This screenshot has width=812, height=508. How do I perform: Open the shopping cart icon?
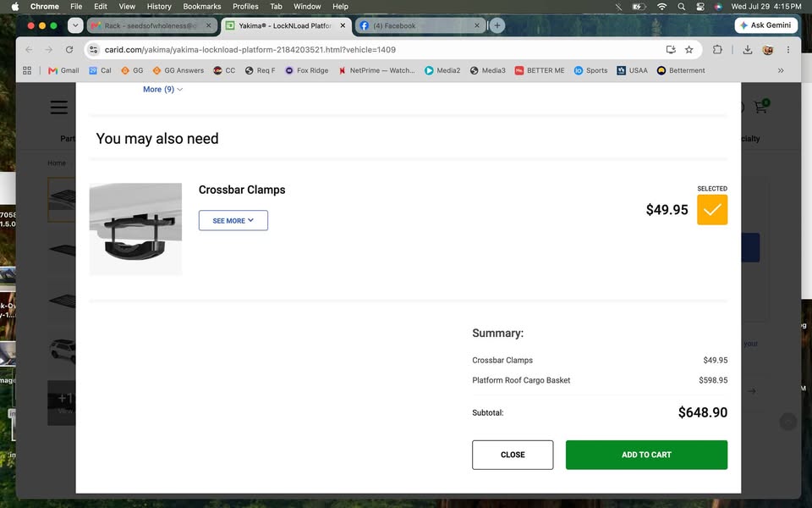tap(760, 107)
